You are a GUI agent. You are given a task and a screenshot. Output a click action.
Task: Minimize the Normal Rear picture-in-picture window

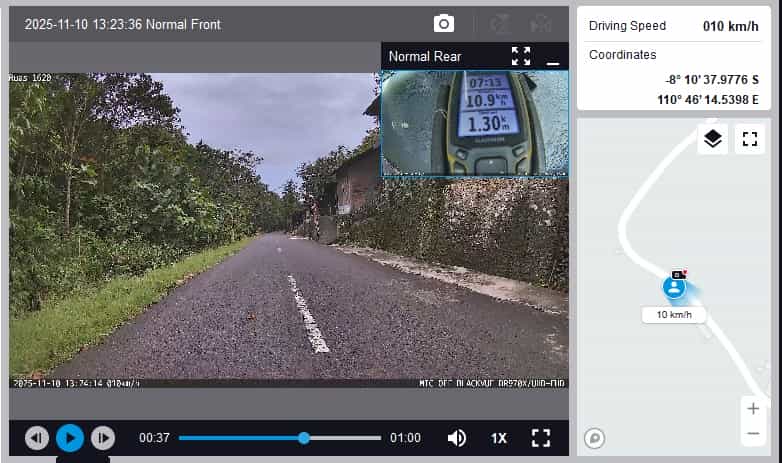pos(553,57)
